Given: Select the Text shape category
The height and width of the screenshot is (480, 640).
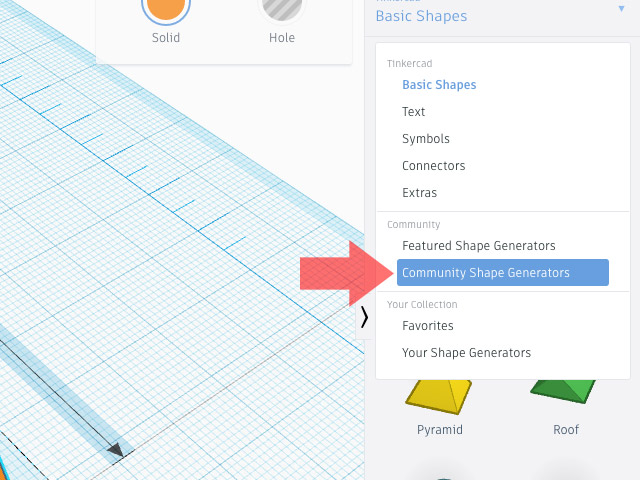Looking at the screenshot, I should click(413, 112).
